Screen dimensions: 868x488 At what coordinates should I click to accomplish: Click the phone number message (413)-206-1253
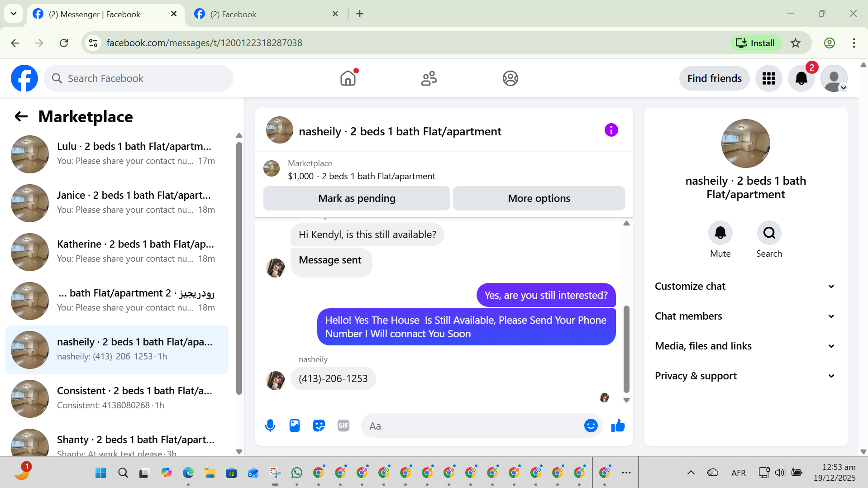coord(333,378)
